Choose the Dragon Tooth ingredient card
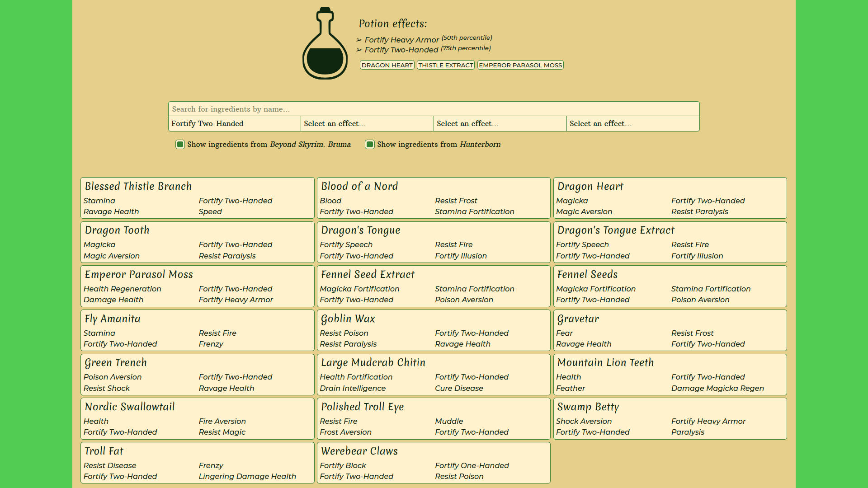Viewport: 868px width, 488px height. 197,242
